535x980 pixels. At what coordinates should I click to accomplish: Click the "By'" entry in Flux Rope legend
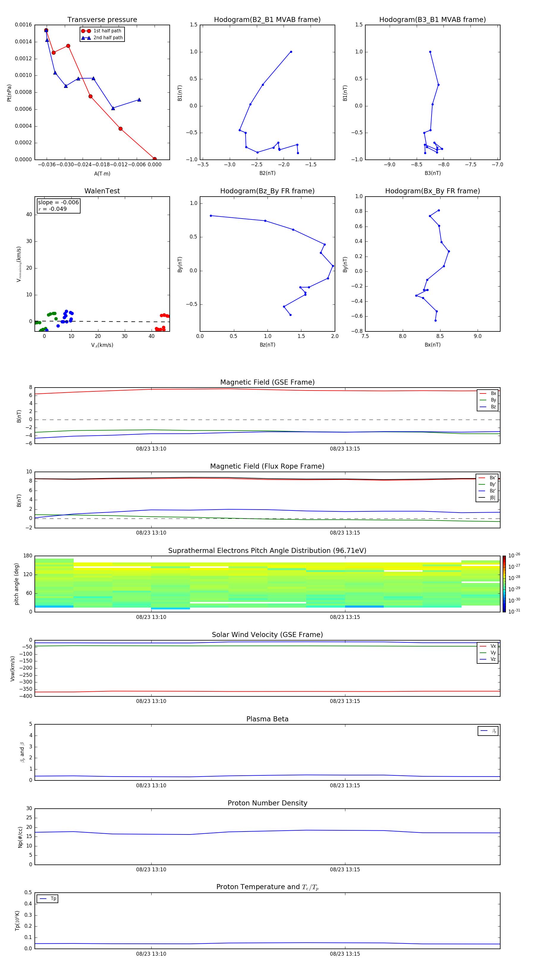tap(487, 484)
